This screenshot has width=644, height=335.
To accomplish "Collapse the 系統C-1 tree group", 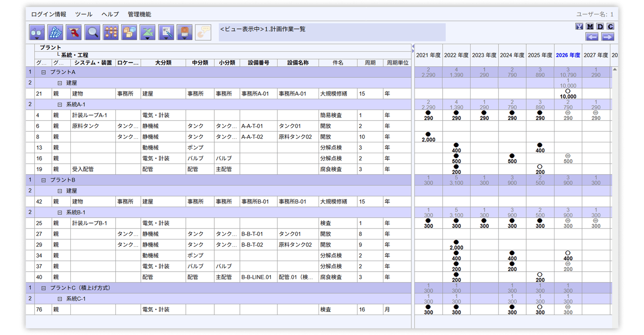I will [x=60, y=299].
